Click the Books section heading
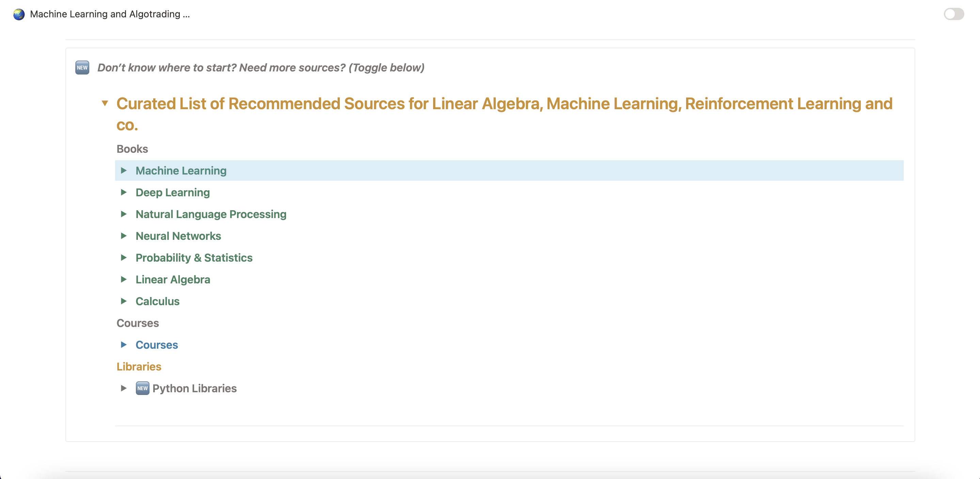This screenshot has height=479, width=980. [x=132, y=149]
